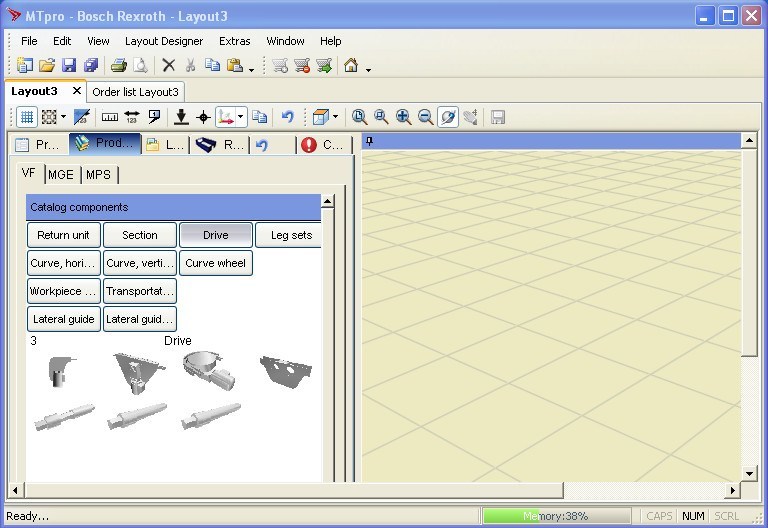The image size is (768, 528).
Task: Click the Workpiece ... button
Action: [x=64, y=291]
